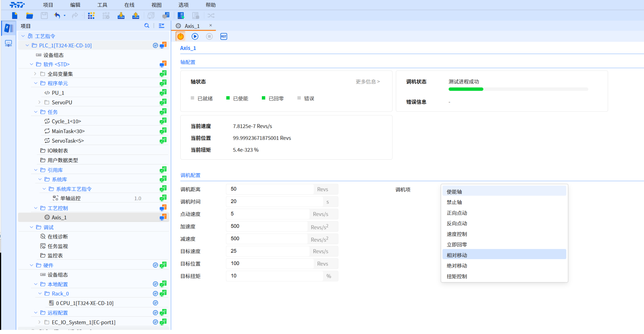The height and width of the screenshot is (334, 644).
Task: Click the colored grid build icon
Action: [91, 16]
